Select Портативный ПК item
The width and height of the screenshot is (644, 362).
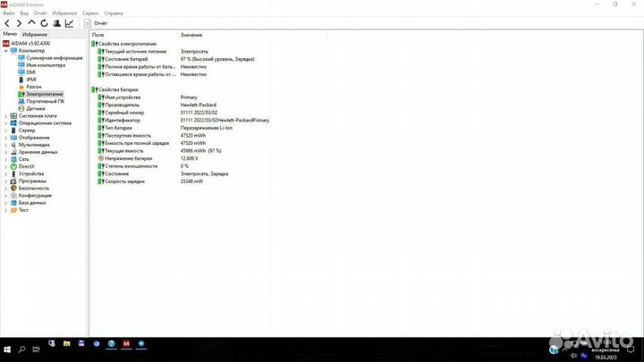[x=46, y=101]
